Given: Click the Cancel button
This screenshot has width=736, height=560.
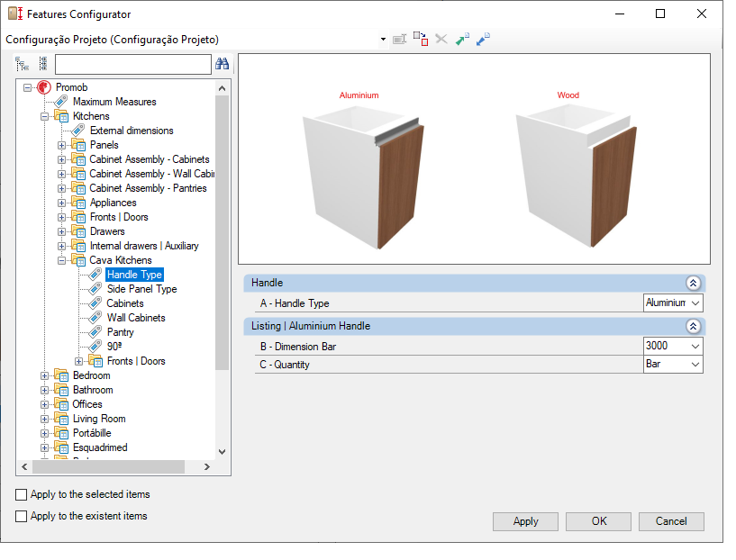Looking at the screenshot, I should [671, 521].
